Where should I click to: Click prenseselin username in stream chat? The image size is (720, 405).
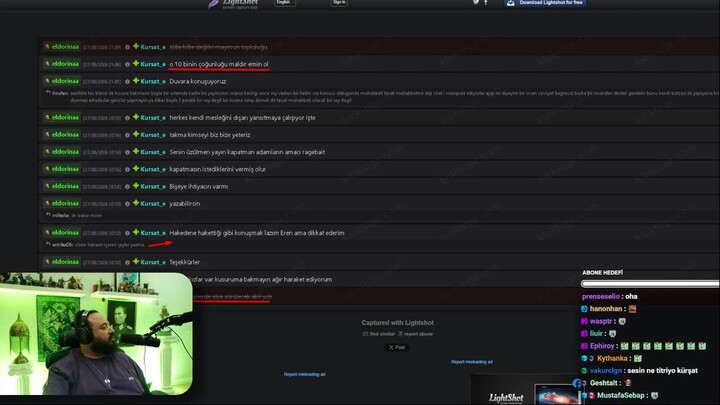tap(601, 297)
